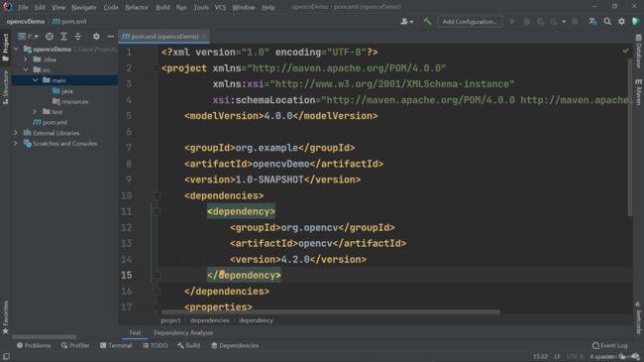Click the Build Project hammer icon
The image size is (644, 362).
427,22
